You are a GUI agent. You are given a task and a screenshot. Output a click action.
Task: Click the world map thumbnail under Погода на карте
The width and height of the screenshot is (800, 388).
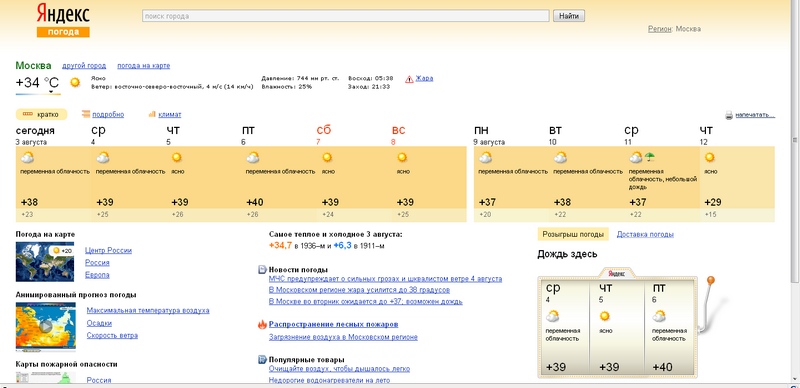pos(45,261)
